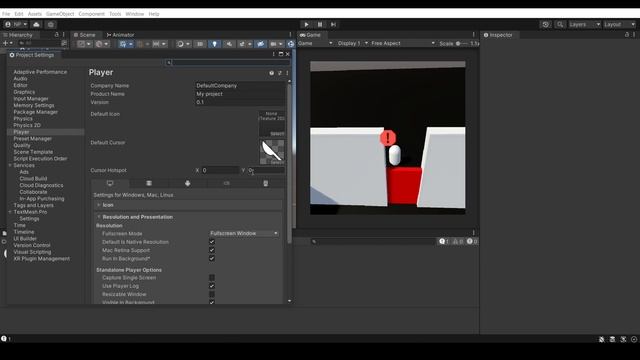Click the Hierarchy create plus button
640x360 pixels.
click(x=5, y=43)
